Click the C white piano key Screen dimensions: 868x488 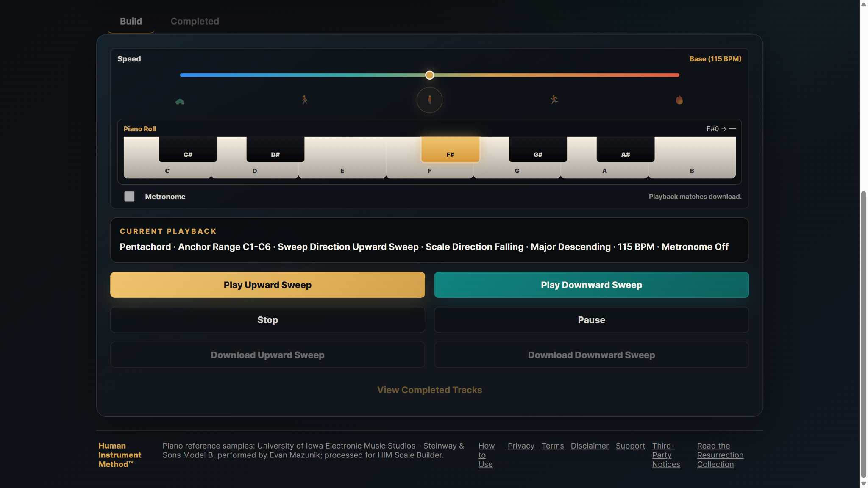point(167,171)
